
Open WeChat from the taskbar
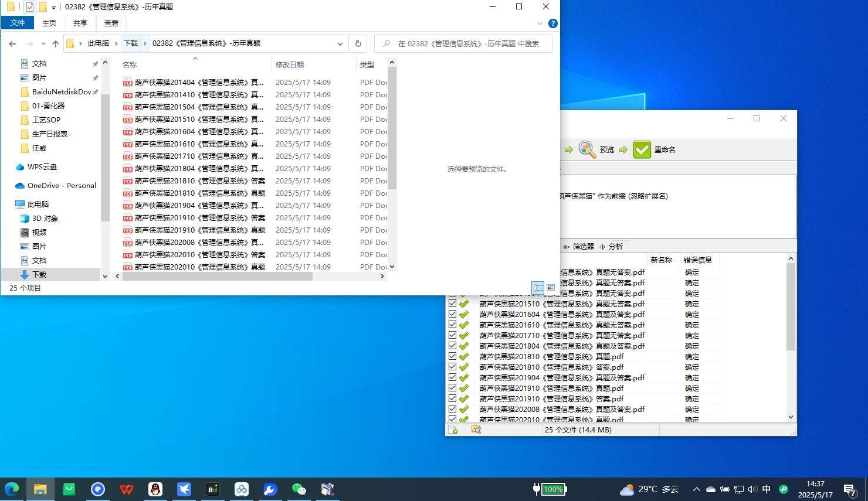pos(299,489)
